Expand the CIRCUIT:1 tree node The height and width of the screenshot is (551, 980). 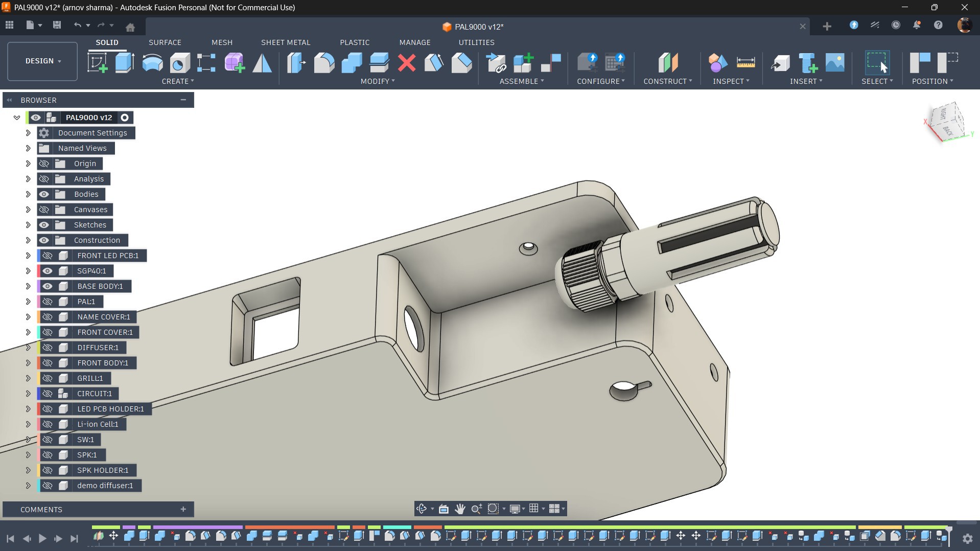tap(28, 394)
